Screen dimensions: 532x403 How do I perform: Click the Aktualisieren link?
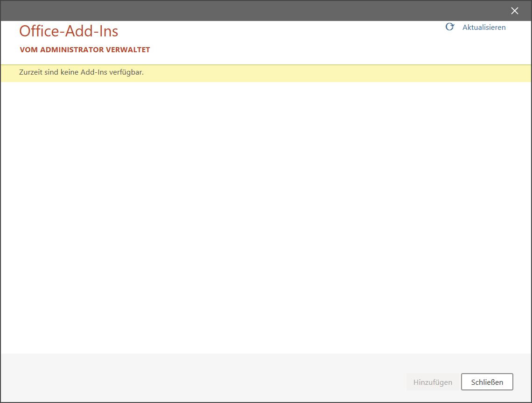[x=484, y=28]
